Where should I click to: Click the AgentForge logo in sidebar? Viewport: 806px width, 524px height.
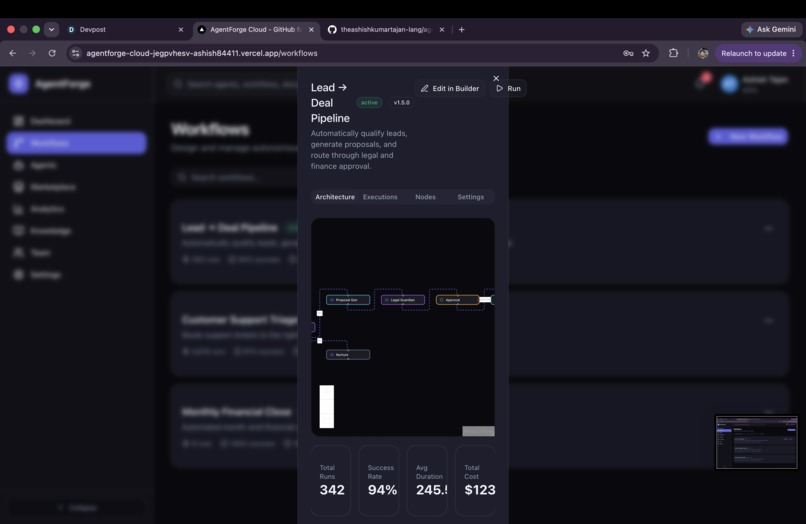[x=19, y=83]
